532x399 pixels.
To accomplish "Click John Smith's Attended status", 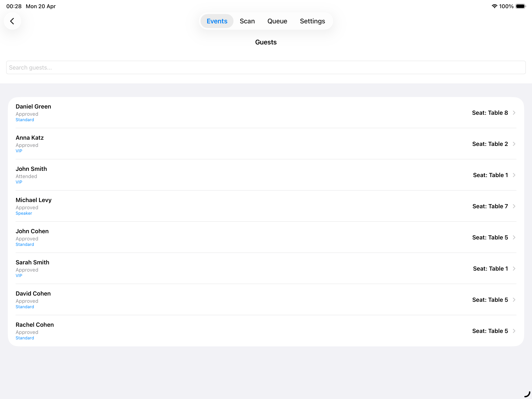I will [x=26, y=176].
